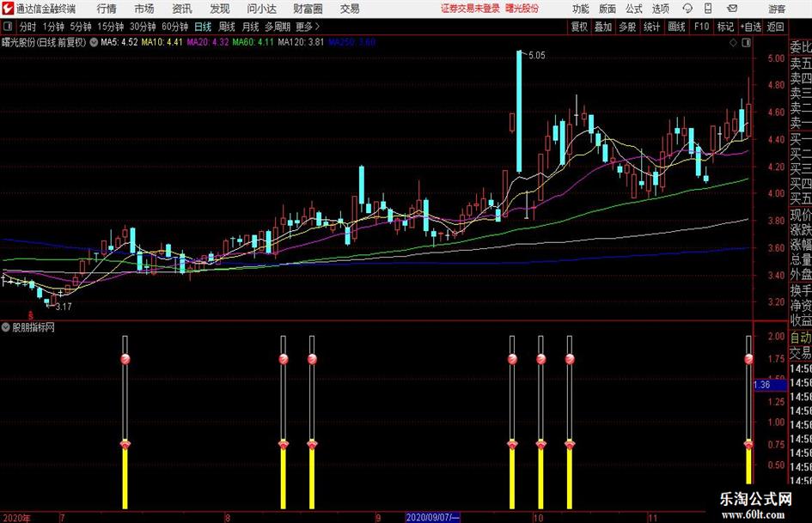Click the red ball signal under the 5.05 peak

[512, 359]
